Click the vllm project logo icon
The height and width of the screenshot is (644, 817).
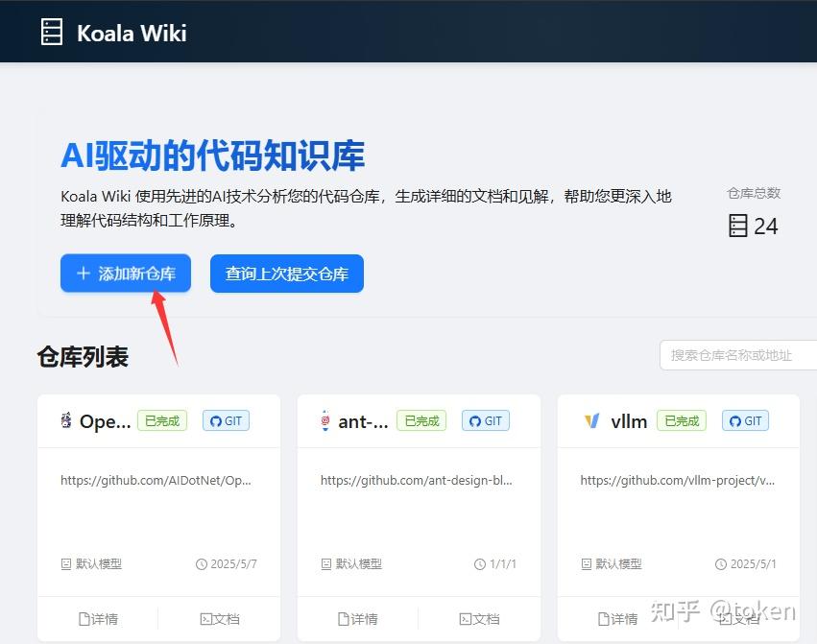click(x=592, y=420)
